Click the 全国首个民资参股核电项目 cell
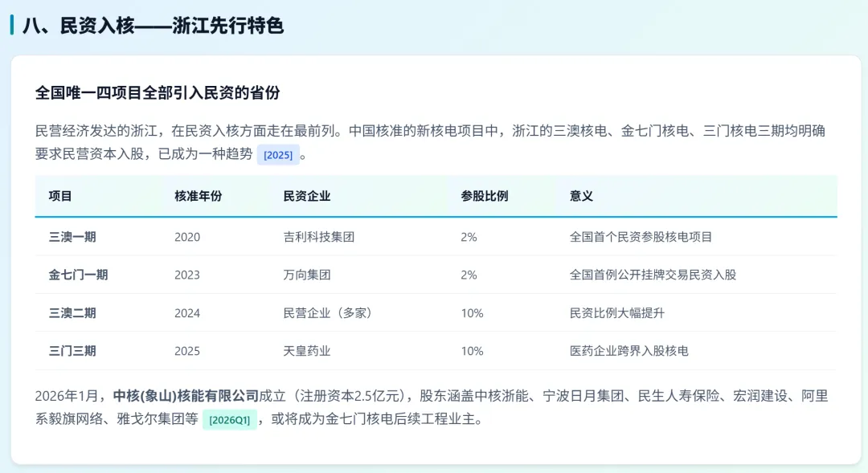Screen dimensions: 868x473 (x=641, y=237)
